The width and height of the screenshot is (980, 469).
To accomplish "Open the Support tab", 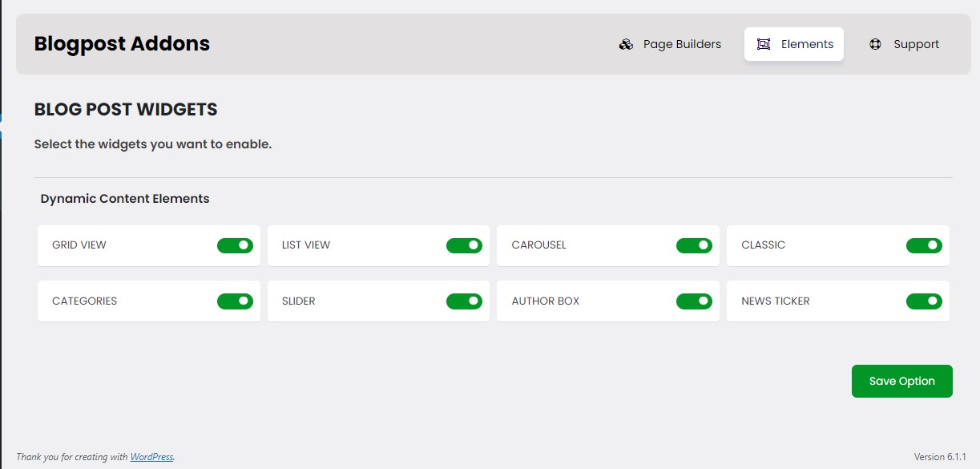I will [905, 44].
